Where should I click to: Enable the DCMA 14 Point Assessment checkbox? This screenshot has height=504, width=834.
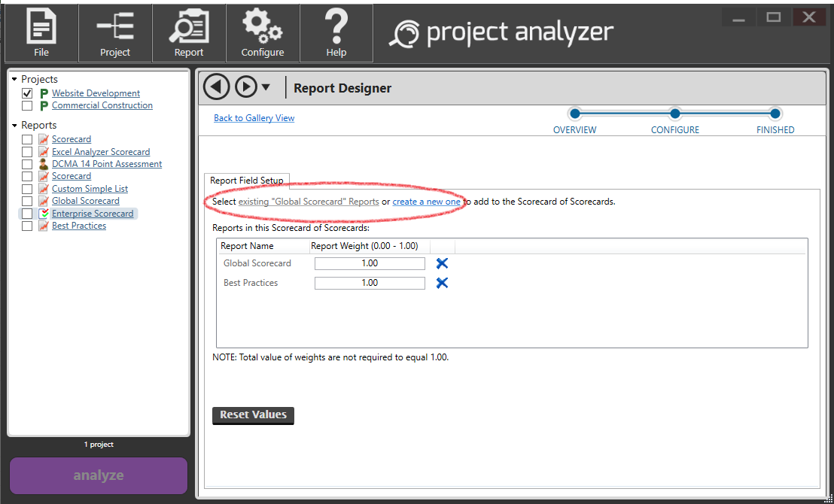pos(27,164)
